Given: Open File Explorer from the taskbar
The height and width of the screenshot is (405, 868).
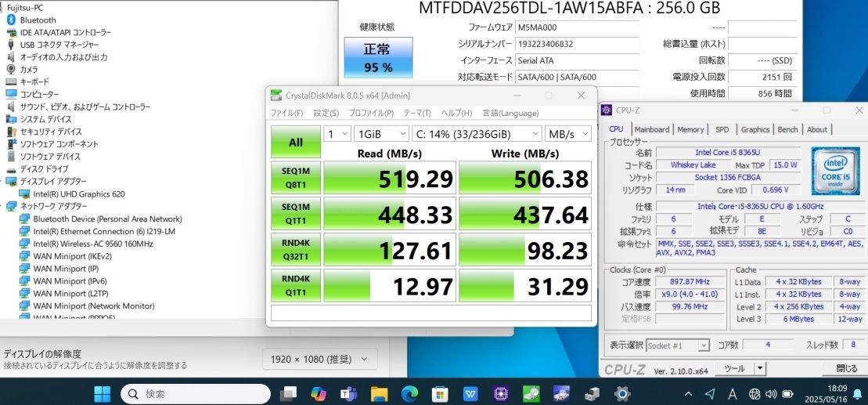Looking at the screenshot, I should point(379,394).
